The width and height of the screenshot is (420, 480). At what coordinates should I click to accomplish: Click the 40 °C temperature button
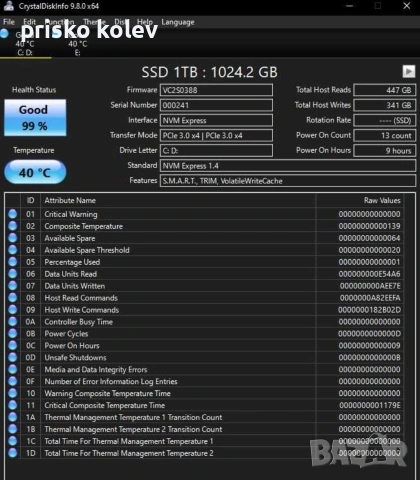click(35, 172)
